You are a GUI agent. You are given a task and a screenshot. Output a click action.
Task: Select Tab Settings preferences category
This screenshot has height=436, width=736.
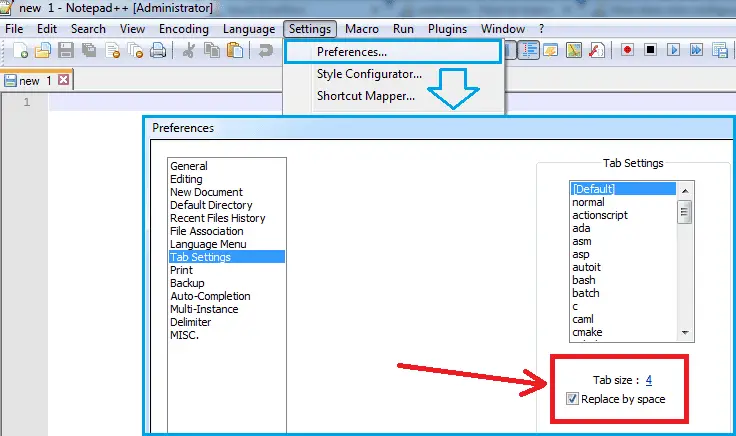[227, 257]
